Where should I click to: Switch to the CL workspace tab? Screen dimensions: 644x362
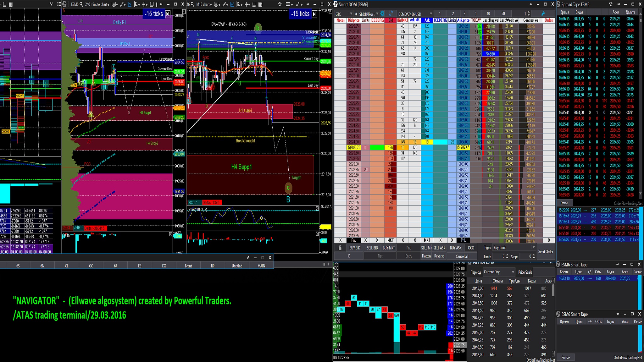pyautogui.click(x=66, y=266)
